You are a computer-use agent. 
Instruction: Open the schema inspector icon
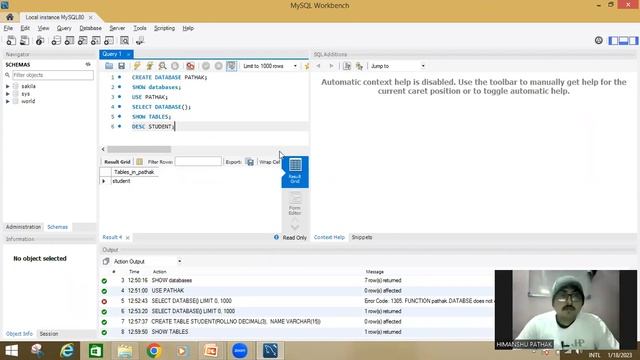tap(40, 40)
